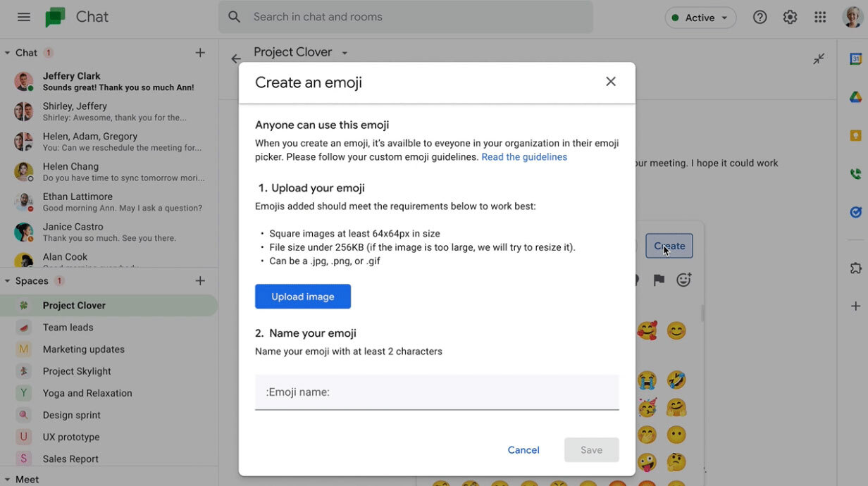Click the Upload image button
This screenshot has width=868, height=486.
[303, 297]
